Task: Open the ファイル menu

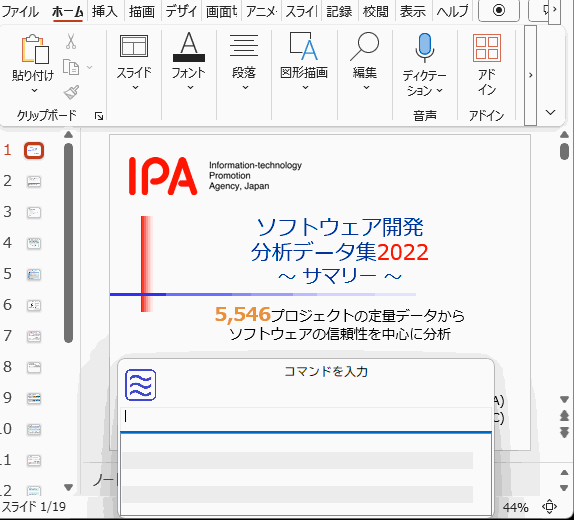Action: tap(20, 11)
